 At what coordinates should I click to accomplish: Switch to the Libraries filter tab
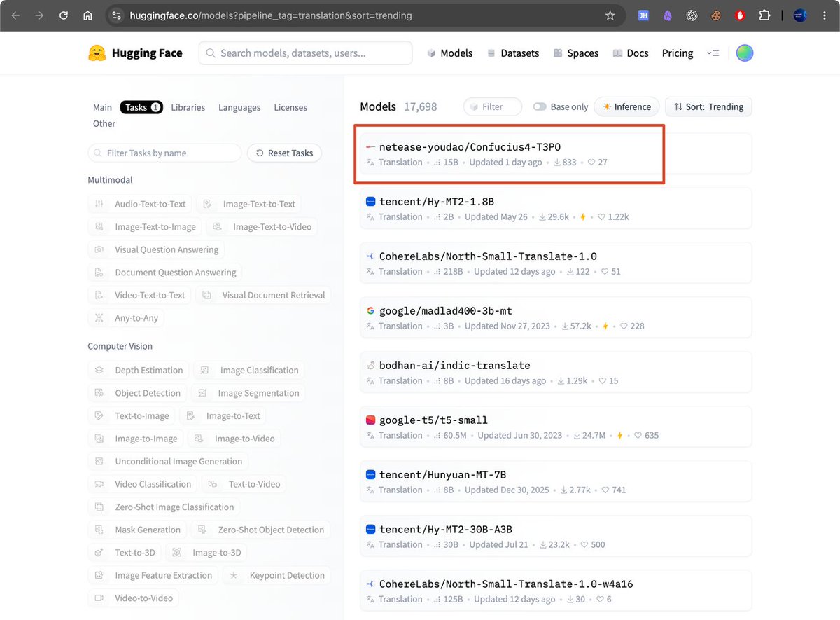coord(188,107)
